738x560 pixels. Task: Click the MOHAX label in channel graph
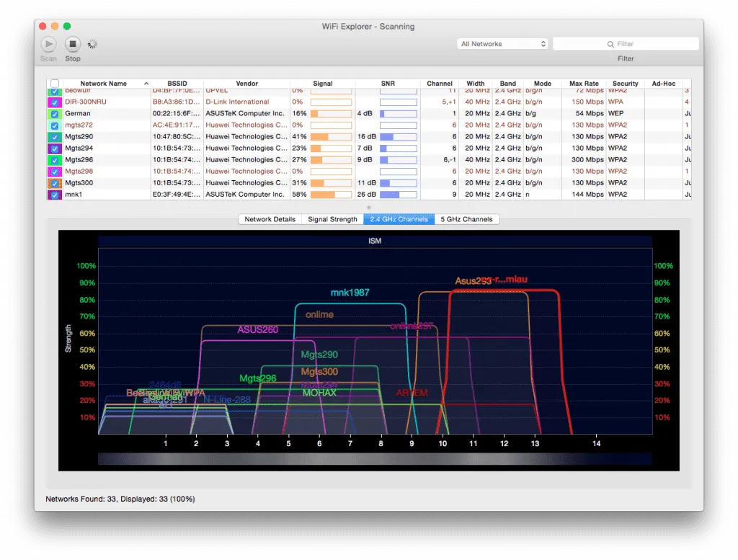[x=319, y=393]
